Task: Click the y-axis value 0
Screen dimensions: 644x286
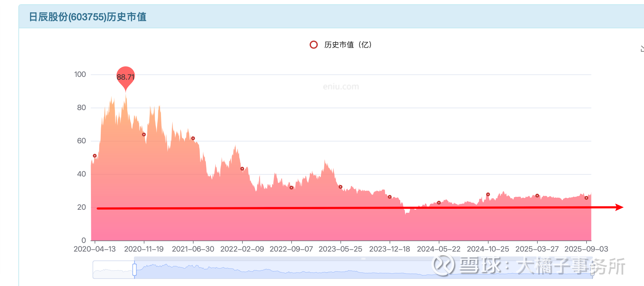Action: click(84, 240)
